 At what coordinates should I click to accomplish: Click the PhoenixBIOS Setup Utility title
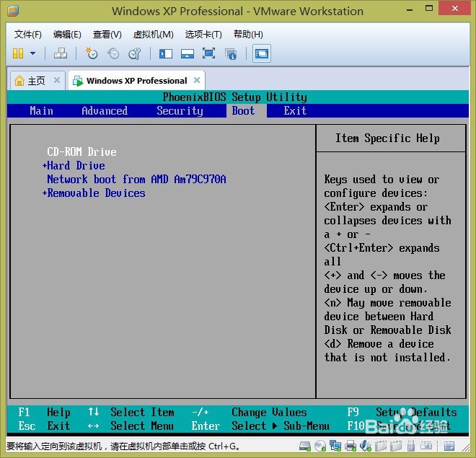pos(235,97)
